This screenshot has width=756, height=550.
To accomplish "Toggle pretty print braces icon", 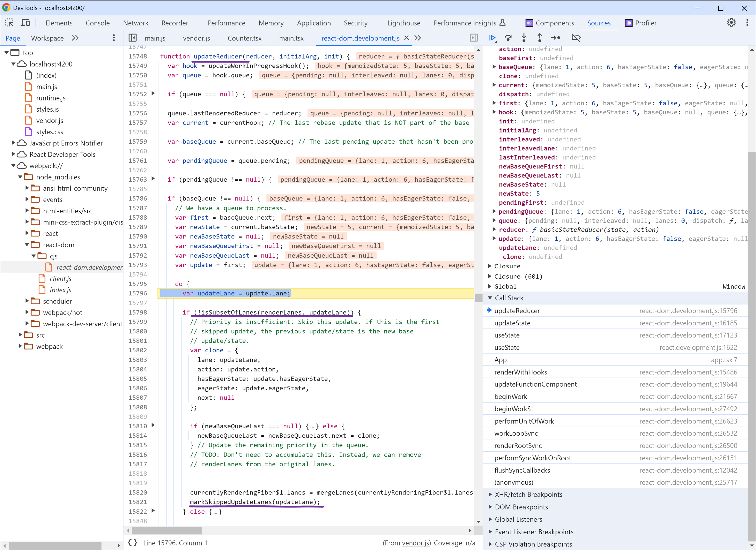I will pyautogui.click(x=133, y=543).
